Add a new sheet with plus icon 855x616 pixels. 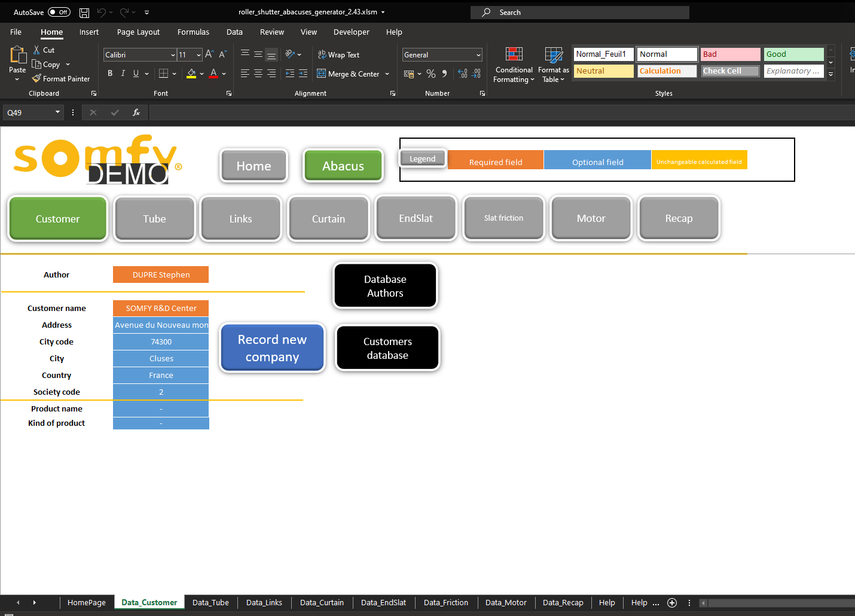click(672, 603)
